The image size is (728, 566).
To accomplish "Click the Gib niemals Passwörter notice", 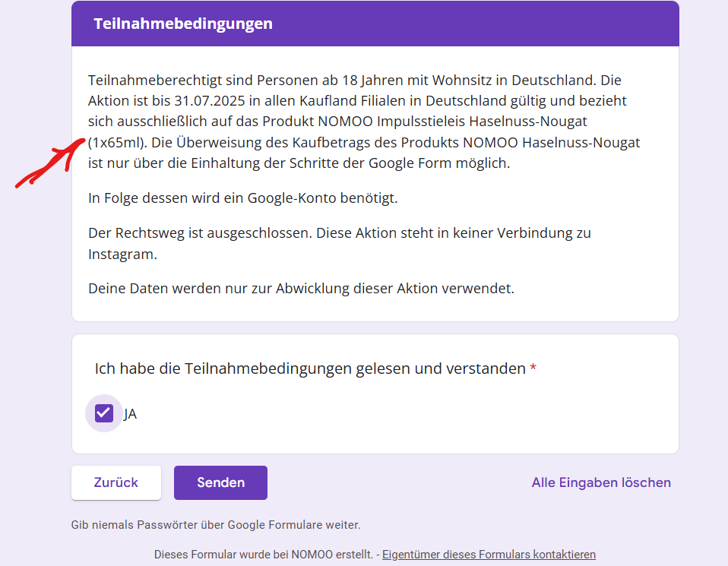I will 215,525.
